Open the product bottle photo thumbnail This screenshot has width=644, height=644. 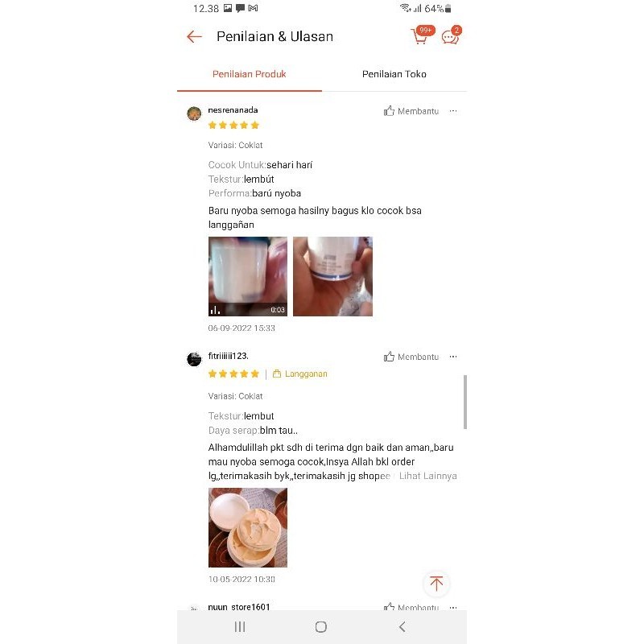point(332,276)
